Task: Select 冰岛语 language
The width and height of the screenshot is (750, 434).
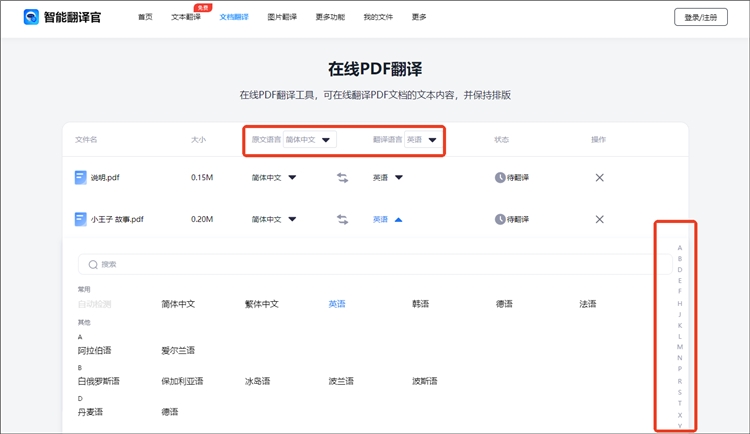Action: click(x=257, y=381)
